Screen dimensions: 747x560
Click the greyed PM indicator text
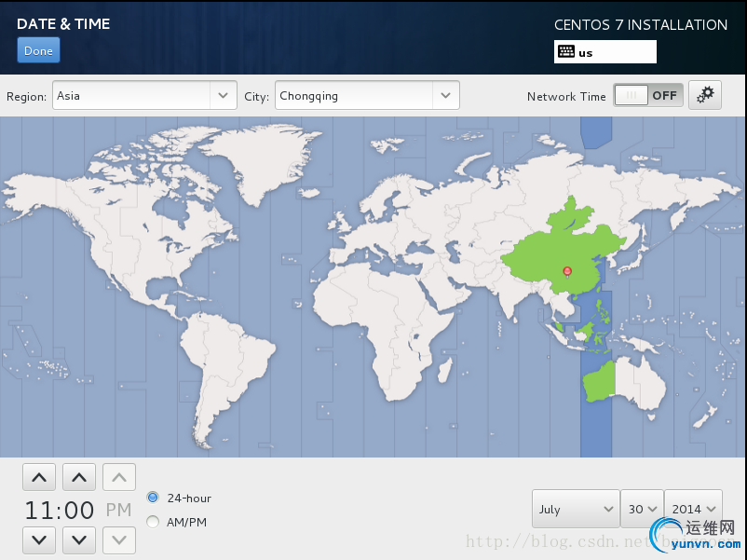tap(118, 510)
